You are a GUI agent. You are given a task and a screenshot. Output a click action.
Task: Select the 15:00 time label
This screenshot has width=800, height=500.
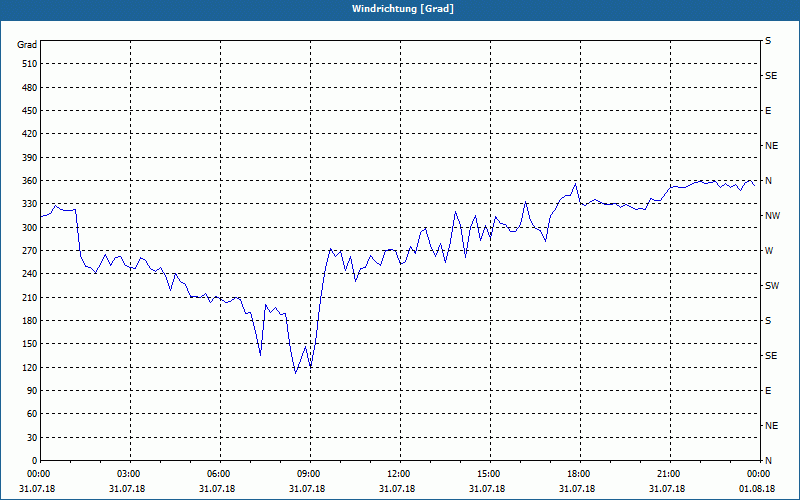[490, 474]
